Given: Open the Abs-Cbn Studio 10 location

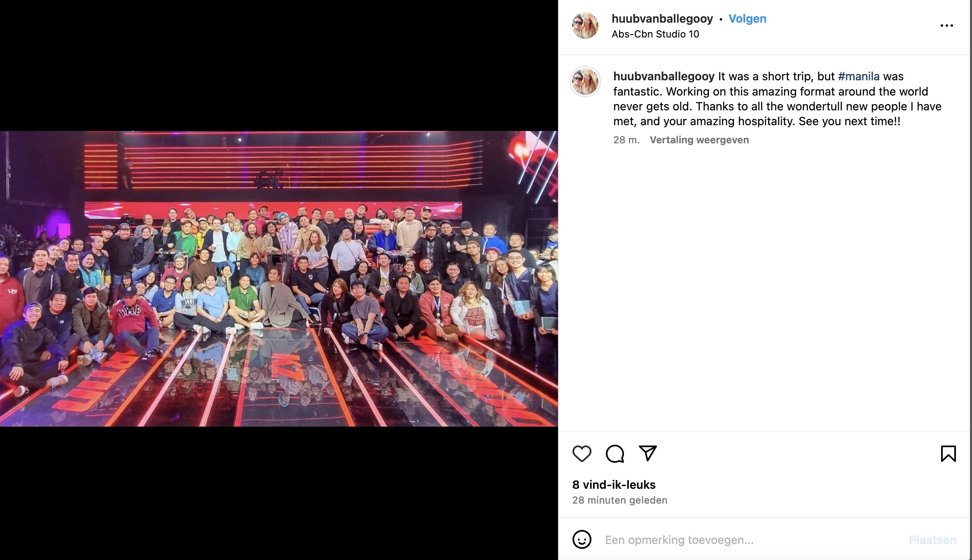Looking at the screenshot, I should click(655, 34).
